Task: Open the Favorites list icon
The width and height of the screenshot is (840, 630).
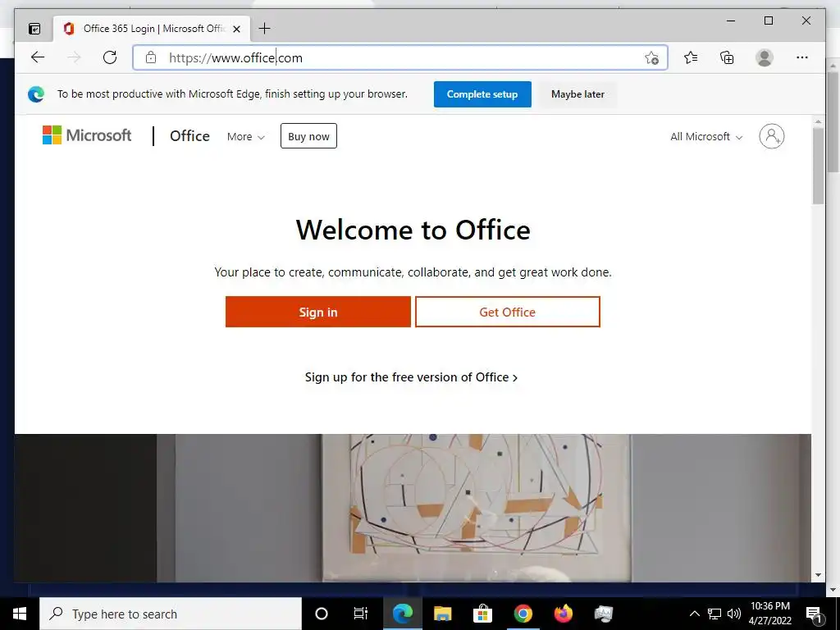Action: (x=691, y=57)
